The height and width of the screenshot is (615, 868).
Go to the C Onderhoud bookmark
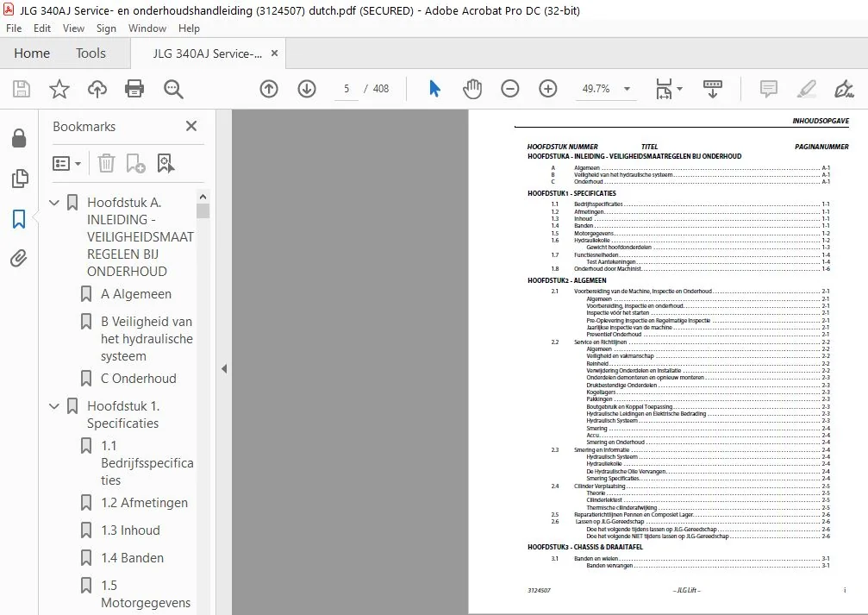click(139, 379)
